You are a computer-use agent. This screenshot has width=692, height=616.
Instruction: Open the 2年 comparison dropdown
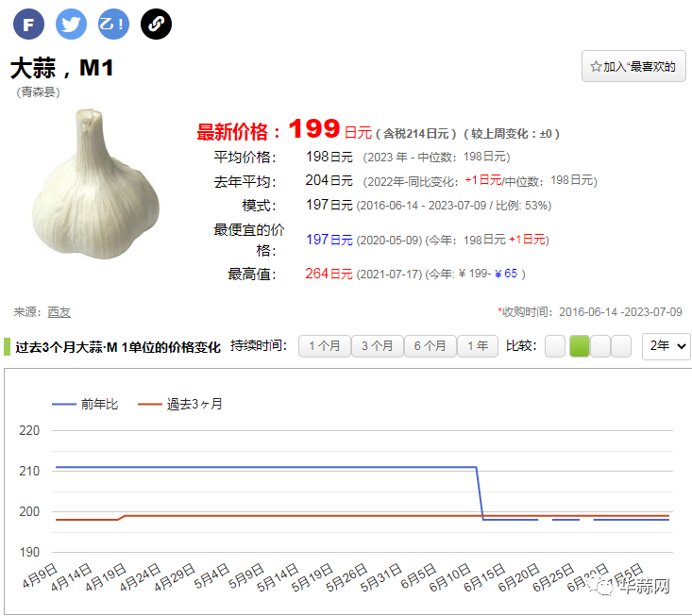667,346
